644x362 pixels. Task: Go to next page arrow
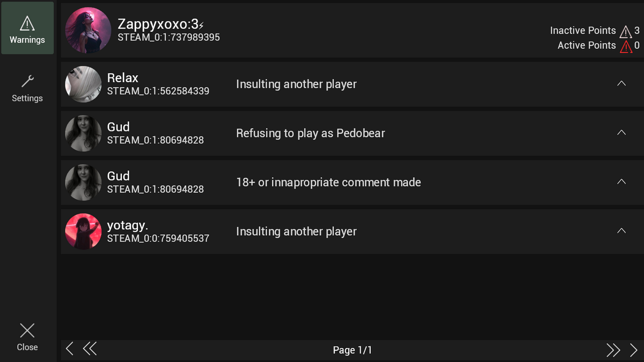tap(634, 350)
